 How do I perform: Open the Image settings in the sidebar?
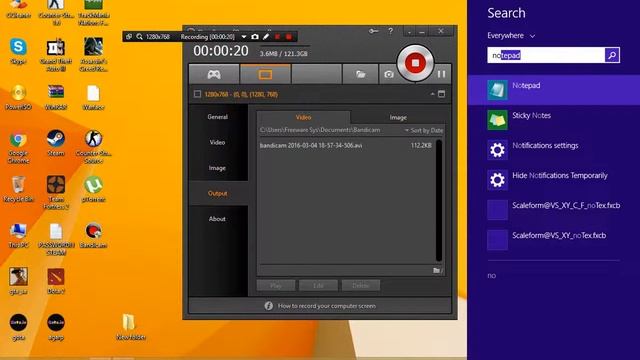218,168
